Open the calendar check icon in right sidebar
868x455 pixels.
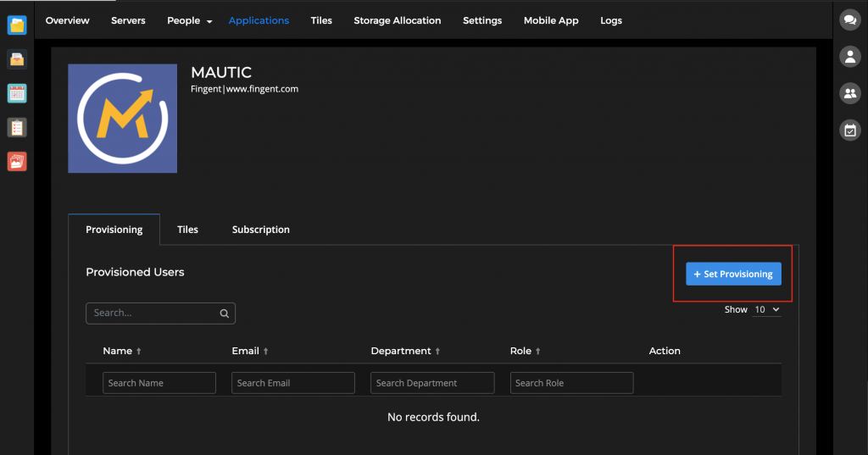point(849,130)
